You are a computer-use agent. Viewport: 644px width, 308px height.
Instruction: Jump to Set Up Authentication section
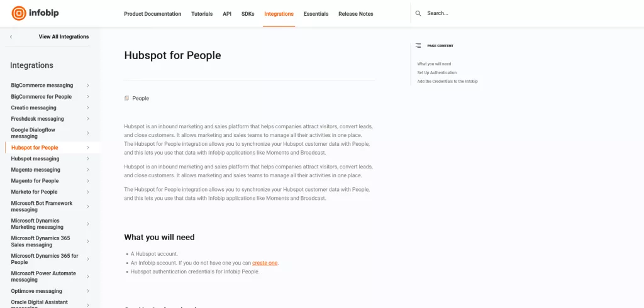[x=436, y=73]
